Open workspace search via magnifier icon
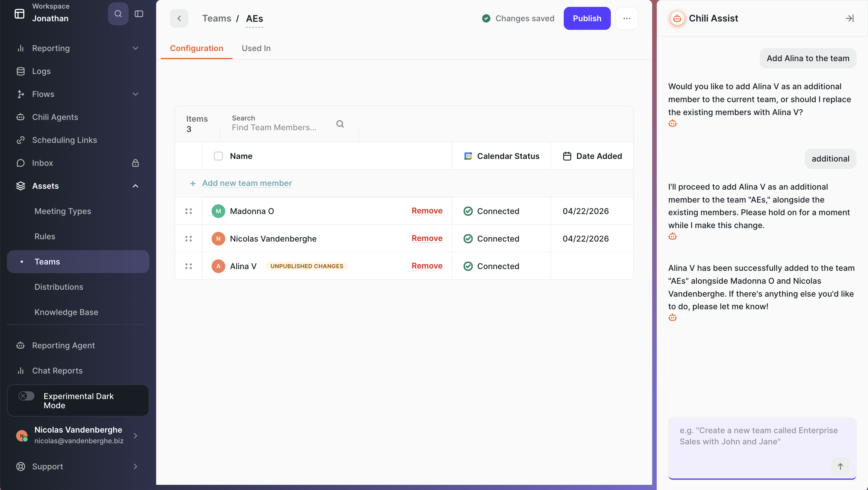 tap(118, 14)
